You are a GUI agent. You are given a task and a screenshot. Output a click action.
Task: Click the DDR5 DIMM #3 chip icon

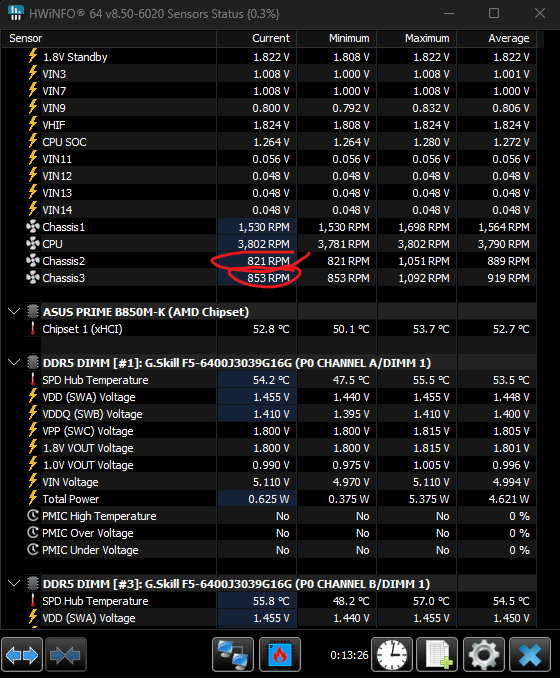33,583
